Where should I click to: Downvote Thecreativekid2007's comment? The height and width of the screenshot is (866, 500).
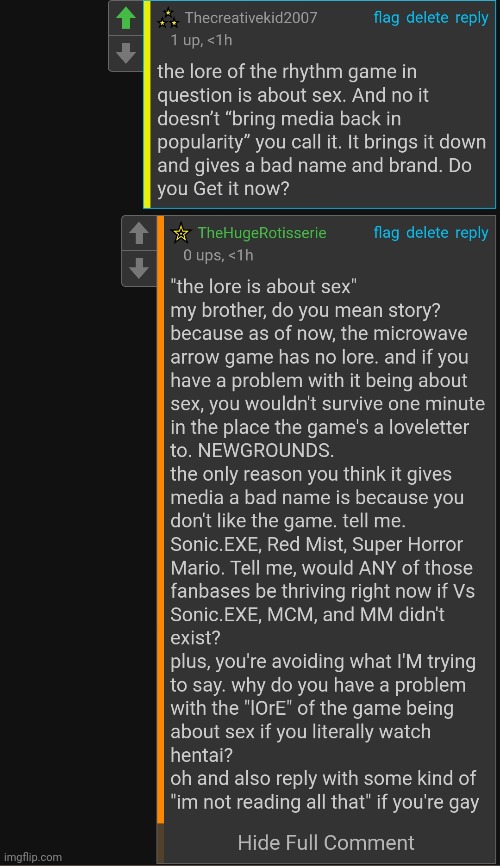tap(126, 54)
